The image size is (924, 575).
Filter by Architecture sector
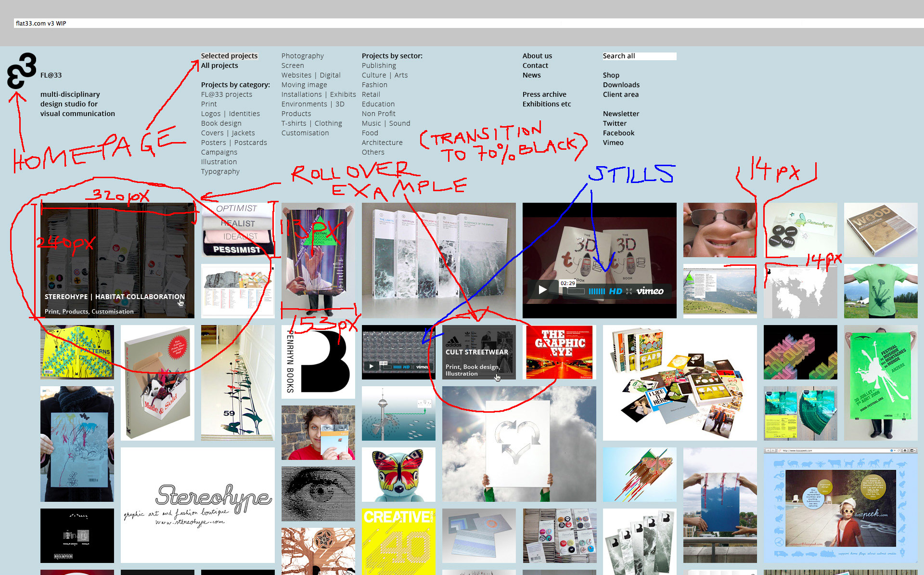pos(382,143)
